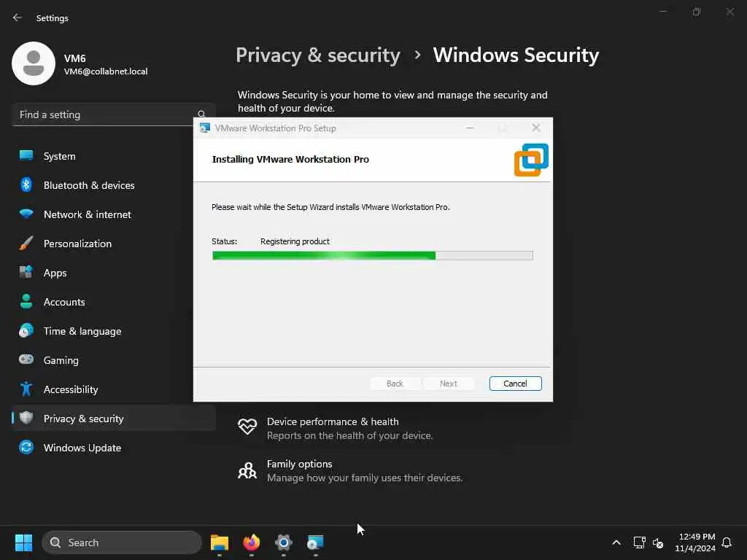Go back with the Settings back arrow
This screenshot has width=747, height=560.
pos(18,17)
